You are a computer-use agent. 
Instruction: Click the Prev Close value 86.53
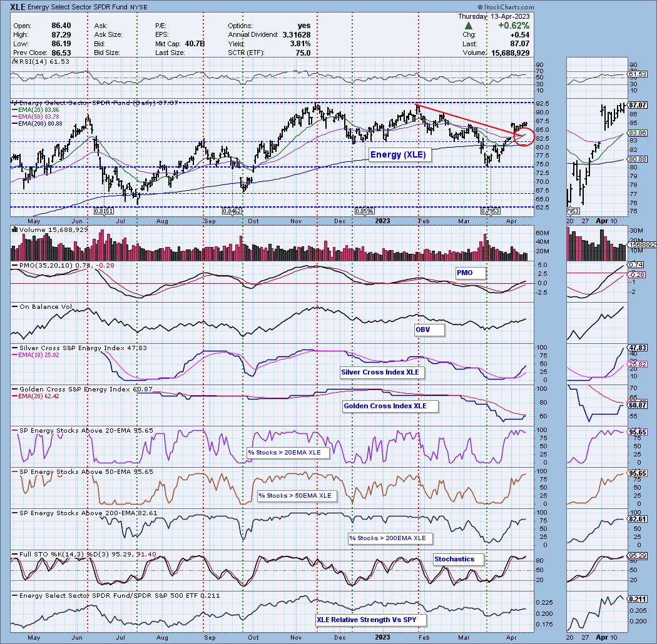pyautogui.click(x=61, y=53)
